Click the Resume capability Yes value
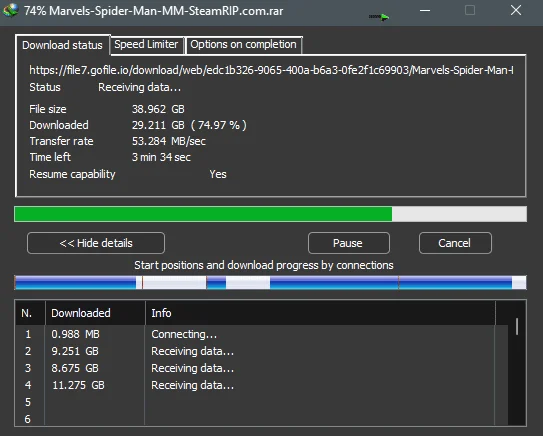 (x=218, y=174)
